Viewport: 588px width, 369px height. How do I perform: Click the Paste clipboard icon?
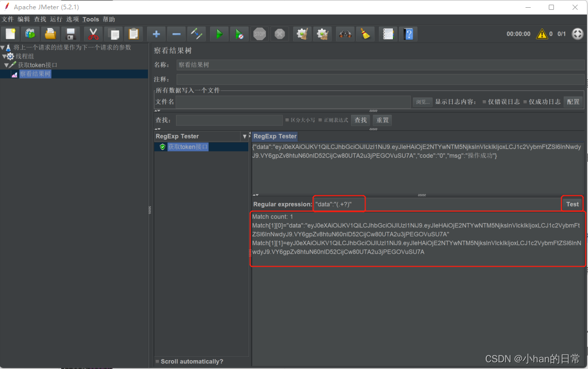(134, 34)
